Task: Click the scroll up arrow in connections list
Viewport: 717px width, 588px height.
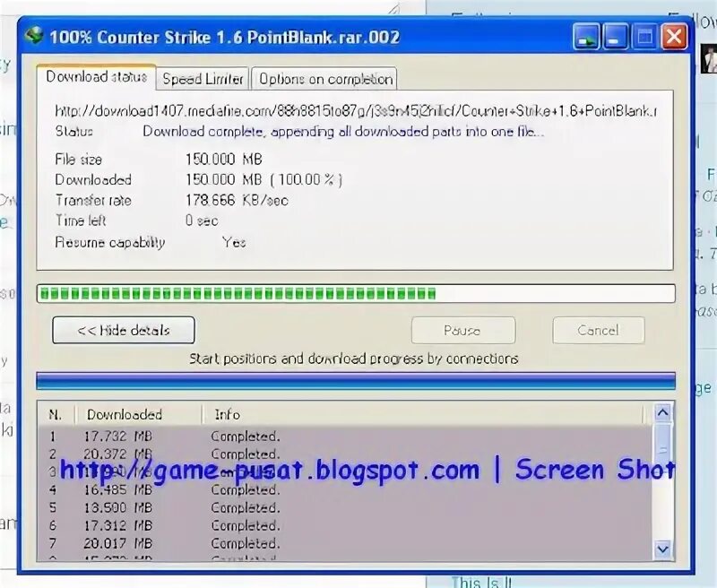Action: (663, 413)
